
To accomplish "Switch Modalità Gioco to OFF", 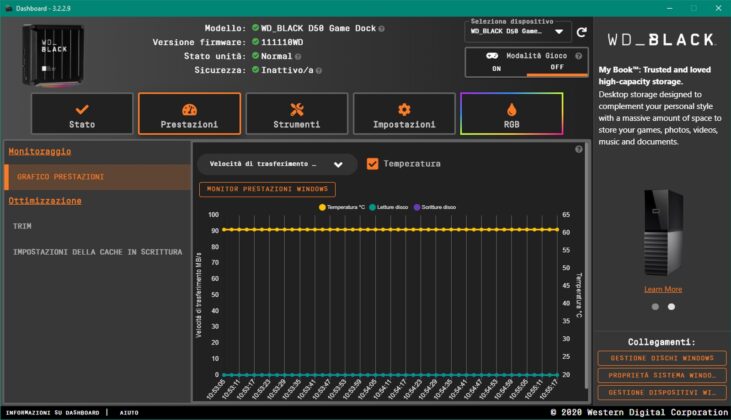I will pyautogui.click(x=557, y=68).
